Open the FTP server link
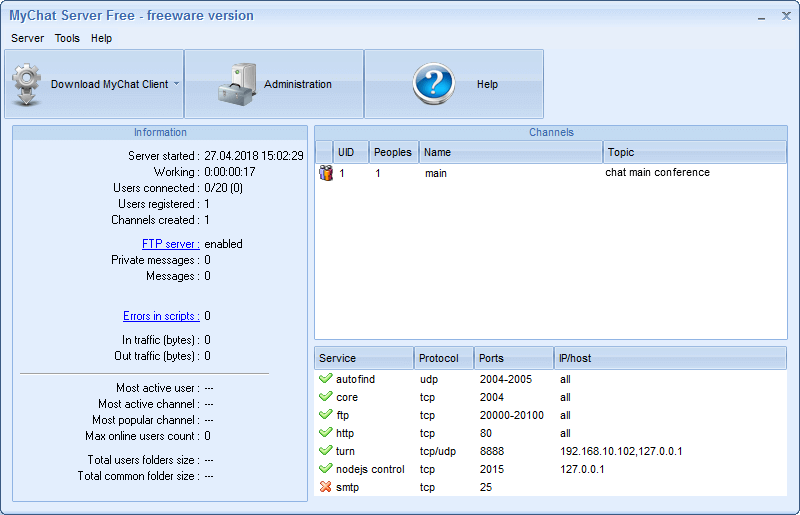 (170, 244)
